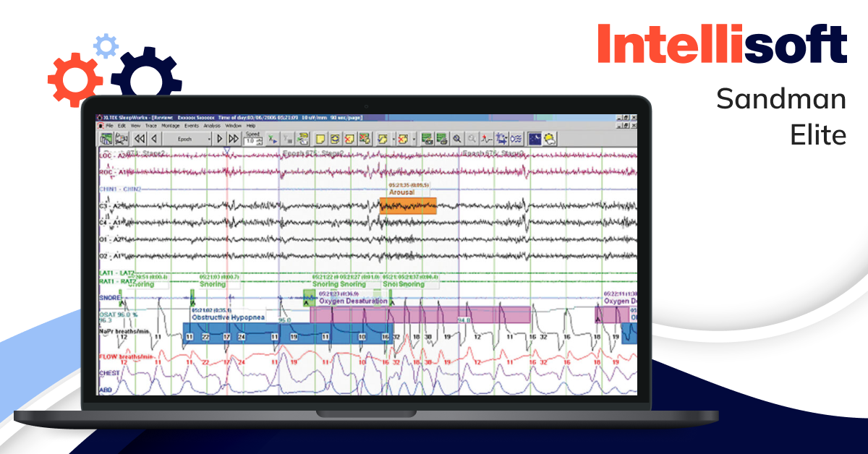The height and width of the screenshot is (454, 868).
Task: Open the Trace menu
Action: pos(150,126)
